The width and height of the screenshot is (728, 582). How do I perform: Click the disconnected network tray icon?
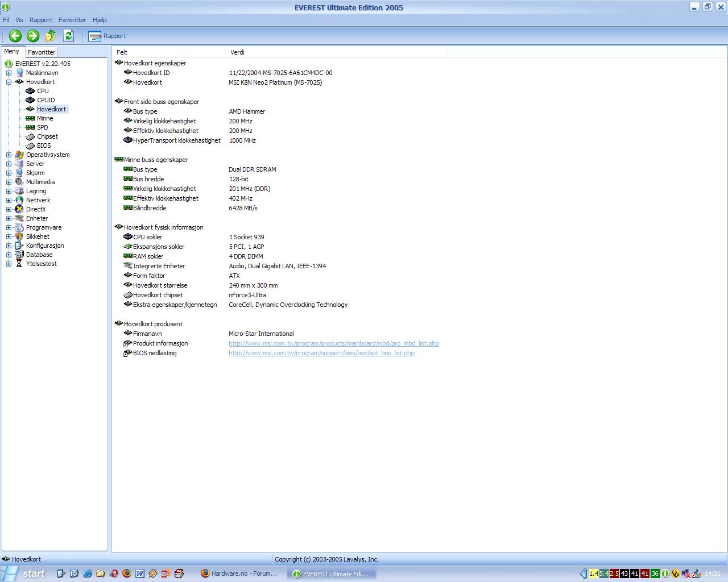[686, 573]
